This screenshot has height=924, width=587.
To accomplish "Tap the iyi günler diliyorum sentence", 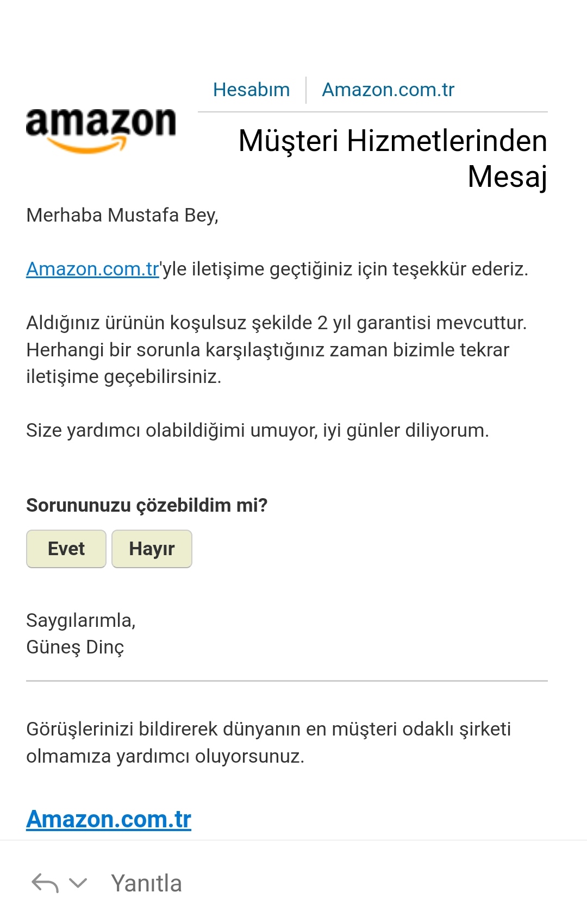I will coord(258,430).
